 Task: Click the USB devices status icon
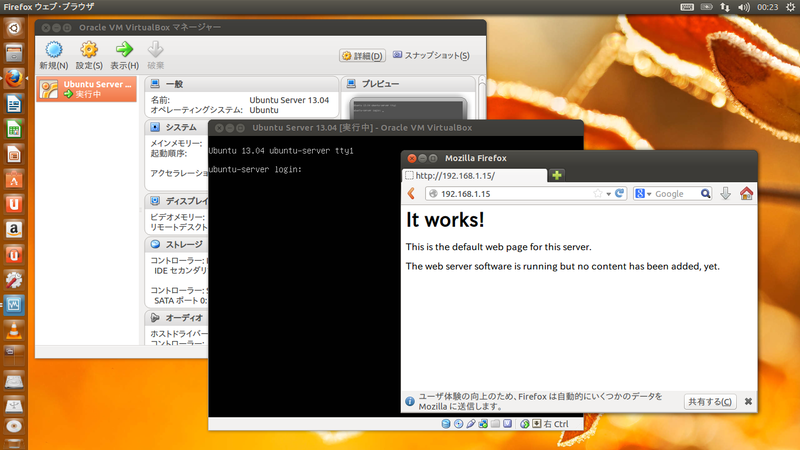coord(470,424)
